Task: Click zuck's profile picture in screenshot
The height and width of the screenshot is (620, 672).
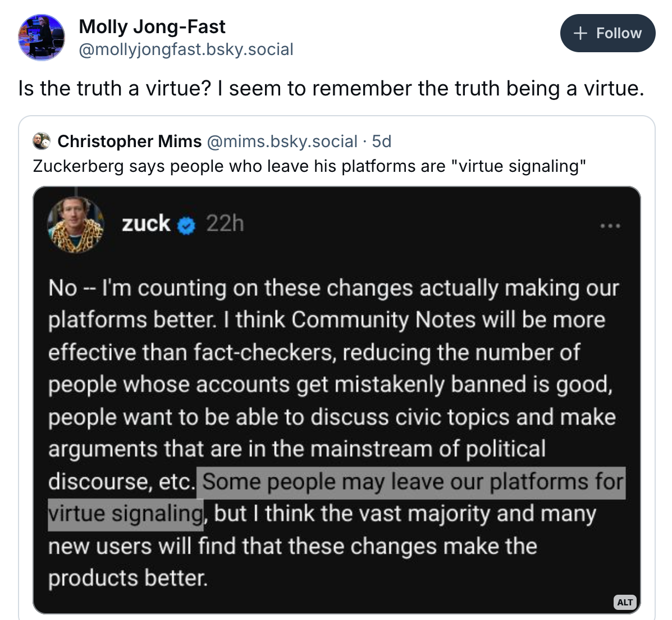Action: coord(76,225)
